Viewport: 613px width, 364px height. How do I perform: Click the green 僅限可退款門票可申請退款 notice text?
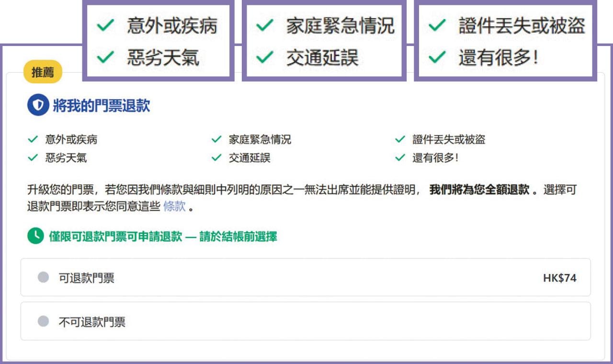pyautogui.click(x=163, y=236)
